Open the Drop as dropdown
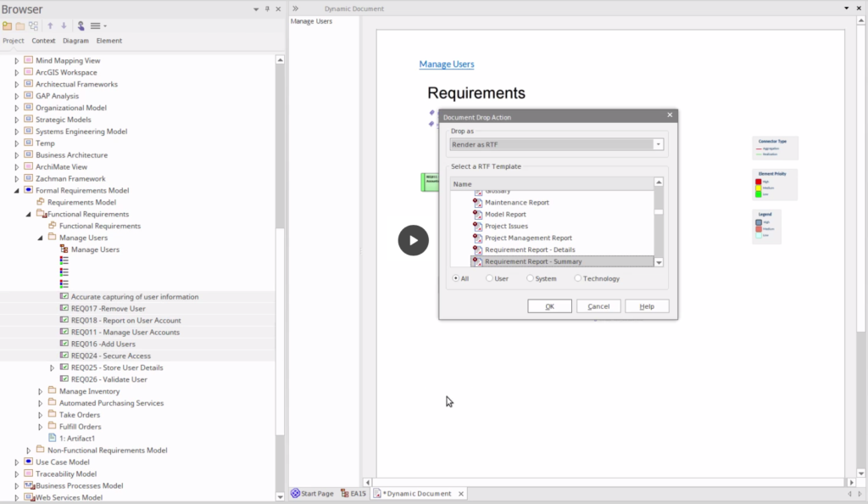Viewport: 868px width, 504px height. coord(658,144)
